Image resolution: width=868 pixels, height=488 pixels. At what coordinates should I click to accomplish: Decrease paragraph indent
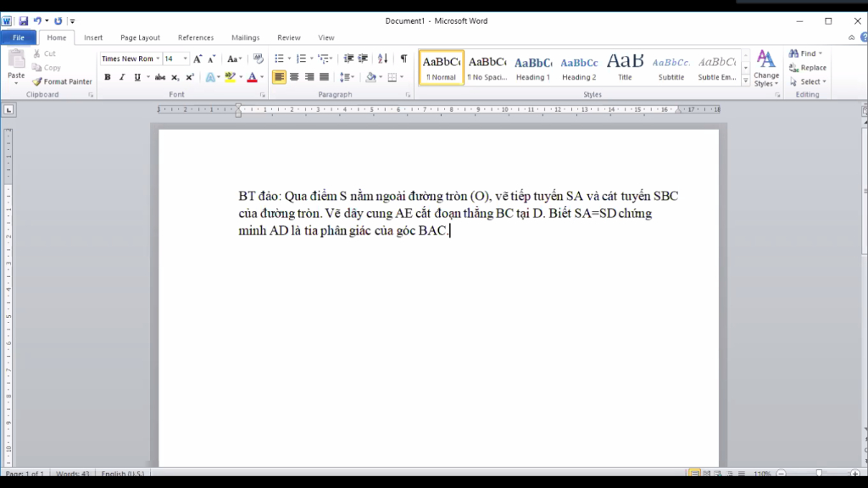pos(348,58)
